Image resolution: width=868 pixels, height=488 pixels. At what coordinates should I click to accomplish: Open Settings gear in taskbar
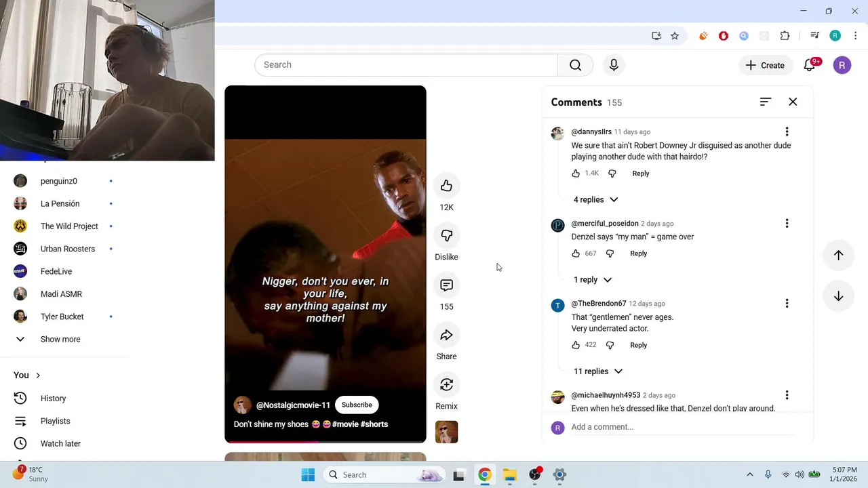pos(559,474)
